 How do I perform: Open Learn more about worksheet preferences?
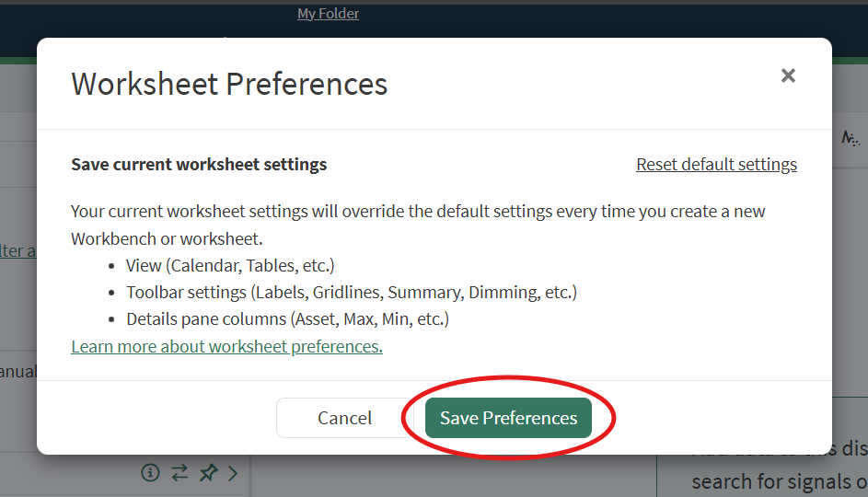(226, 347)
